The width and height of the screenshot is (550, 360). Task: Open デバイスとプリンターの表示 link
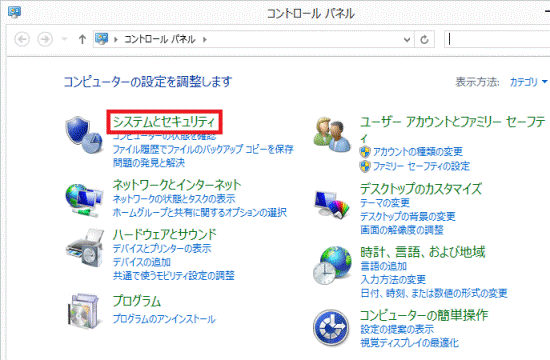pyautogui.click(x=162, y=248)
